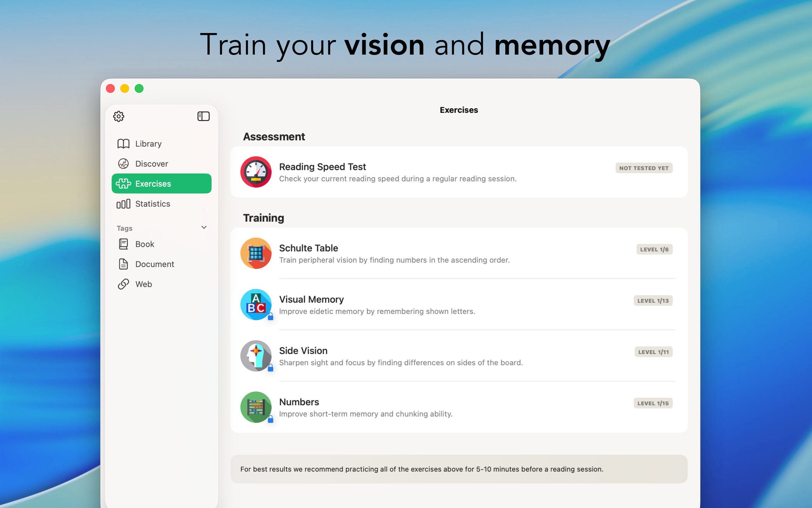Image resolution: width=812 pixels, height=508 pixels.
Task: Filter by the Web tag
Action: pyautogui.click(x=161, y=284)
